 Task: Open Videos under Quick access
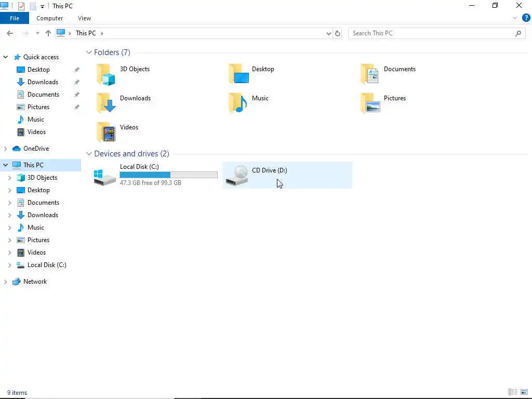click(x=36, y=132)
